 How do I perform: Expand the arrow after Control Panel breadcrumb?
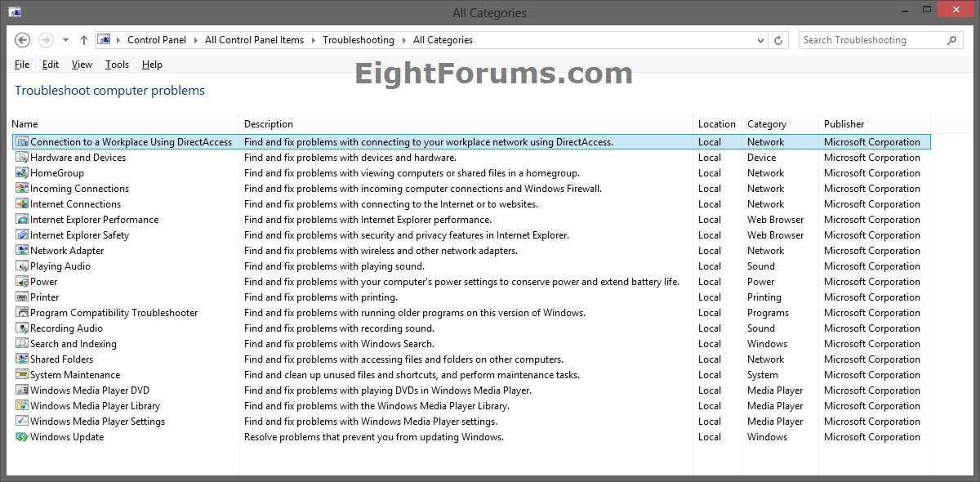tap(196, 40)
